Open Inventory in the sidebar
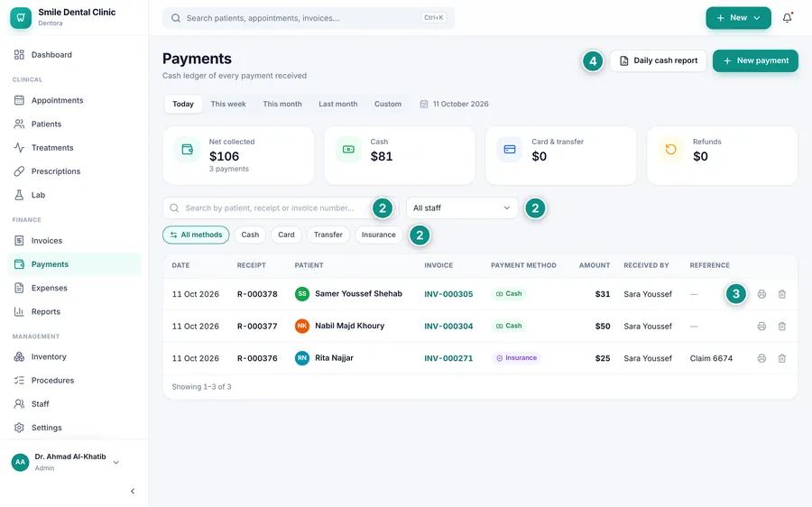This screenshot has height=507, width=812. (x=74, y=357)
